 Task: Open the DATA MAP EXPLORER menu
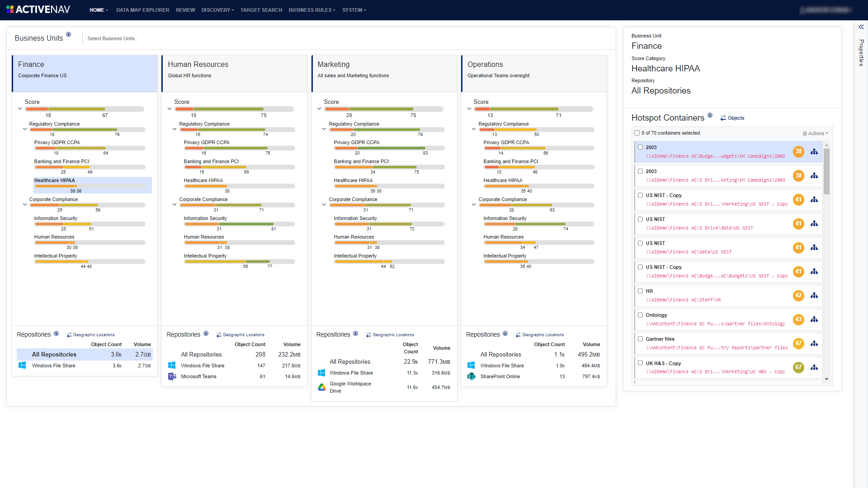(x=142, y=10)
